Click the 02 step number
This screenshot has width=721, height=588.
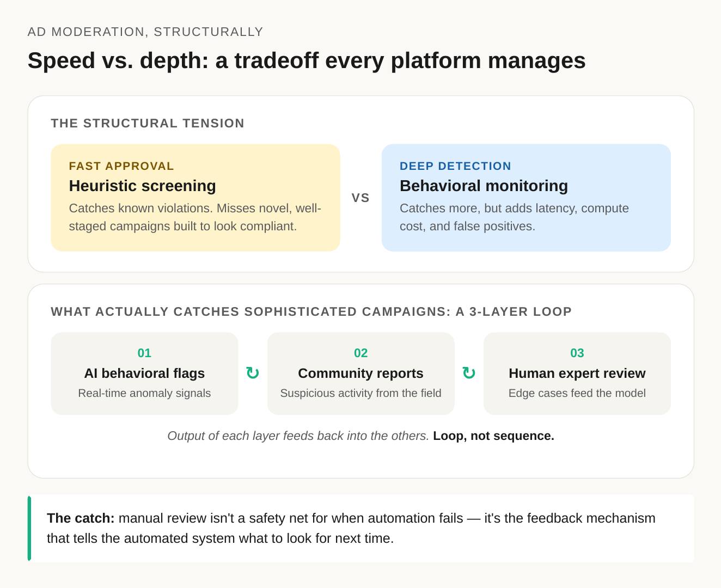[x=361, y=353]
